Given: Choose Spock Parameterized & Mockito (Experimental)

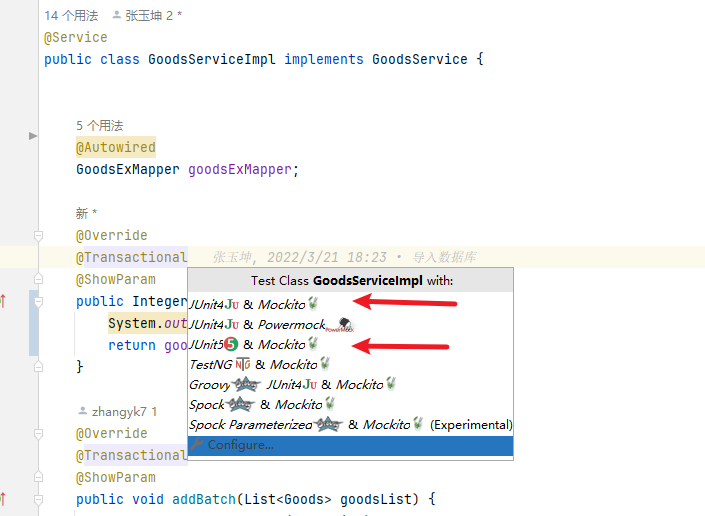Looking at the screenshot, I should (350, 425).
